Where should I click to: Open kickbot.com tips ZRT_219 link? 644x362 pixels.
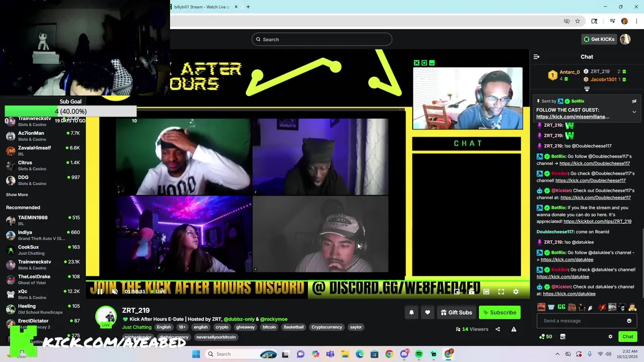(597, 221)
